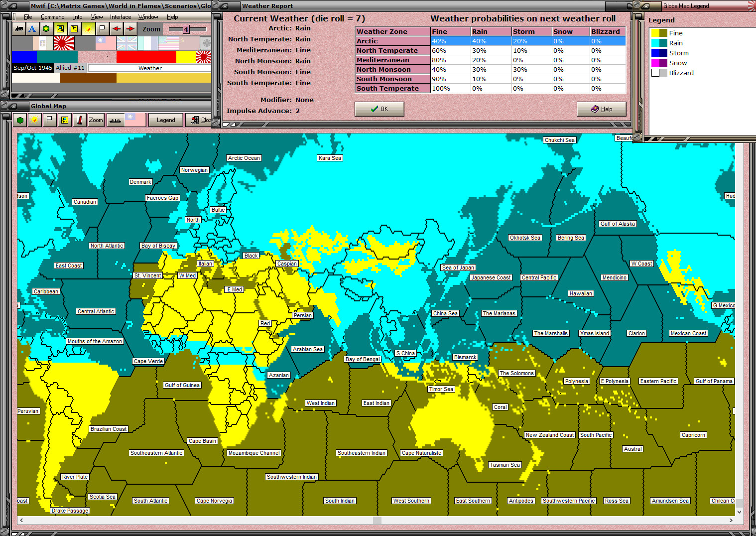756x536 pixels.
Task: Click the white flag icon in main toolbar
Action: tap(102, 29)
